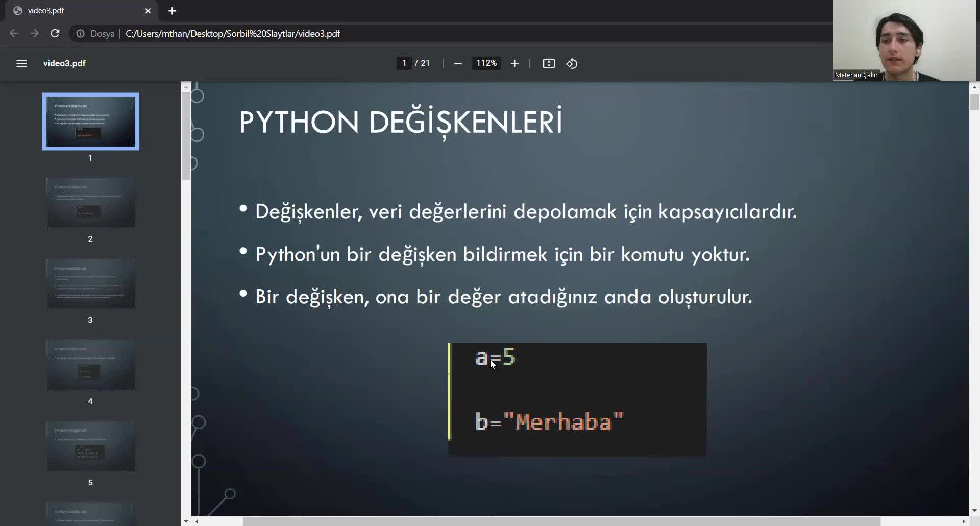This screenshot has width=980, height=526.
Task: Rotate the document counterclockwise
Action: (x=572, y=63)
